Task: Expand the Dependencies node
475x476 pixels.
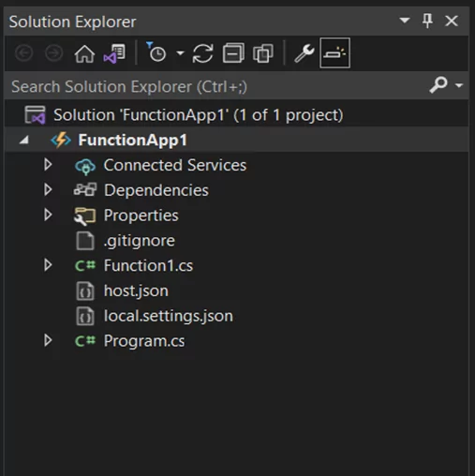Action: tap(48, 189)
